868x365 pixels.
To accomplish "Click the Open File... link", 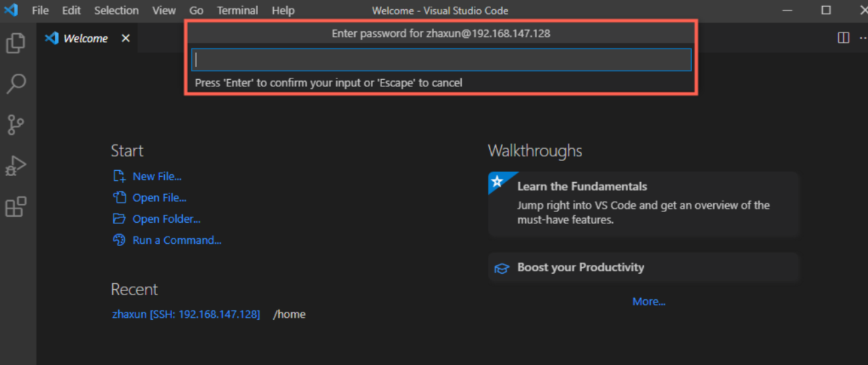I will click(x=160, y=197).
